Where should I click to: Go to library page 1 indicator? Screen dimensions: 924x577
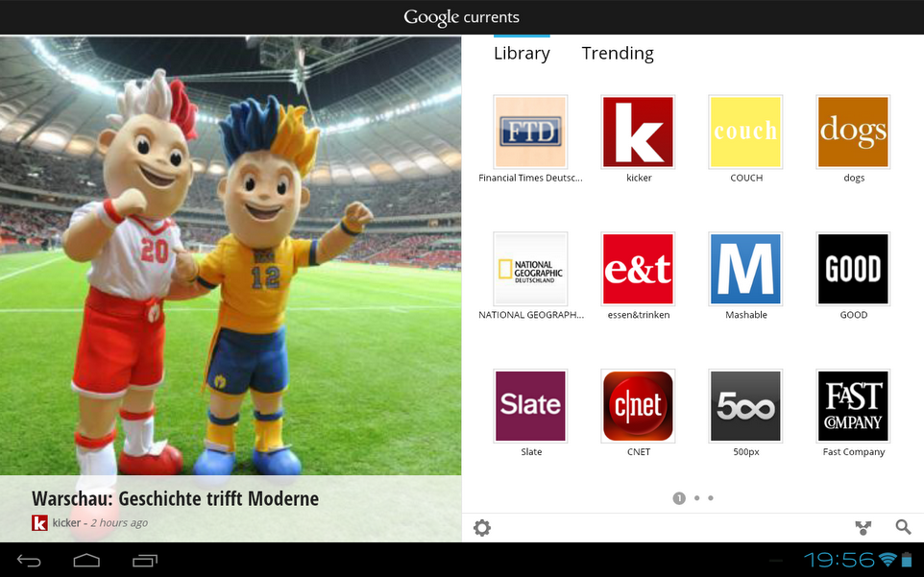[x=679, y=498]
